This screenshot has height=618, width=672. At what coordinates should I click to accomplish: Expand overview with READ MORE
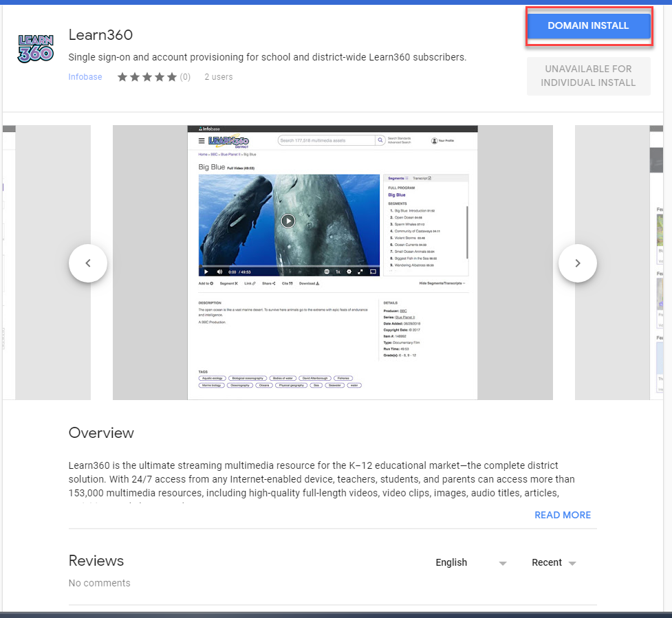(x=563, y=515)
